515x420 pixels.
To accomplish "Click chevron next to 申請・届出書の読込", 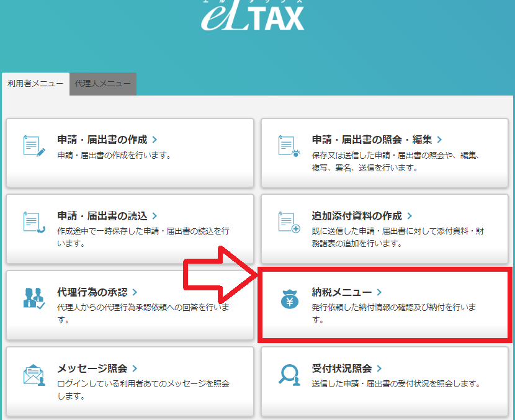I will (154, 216).
